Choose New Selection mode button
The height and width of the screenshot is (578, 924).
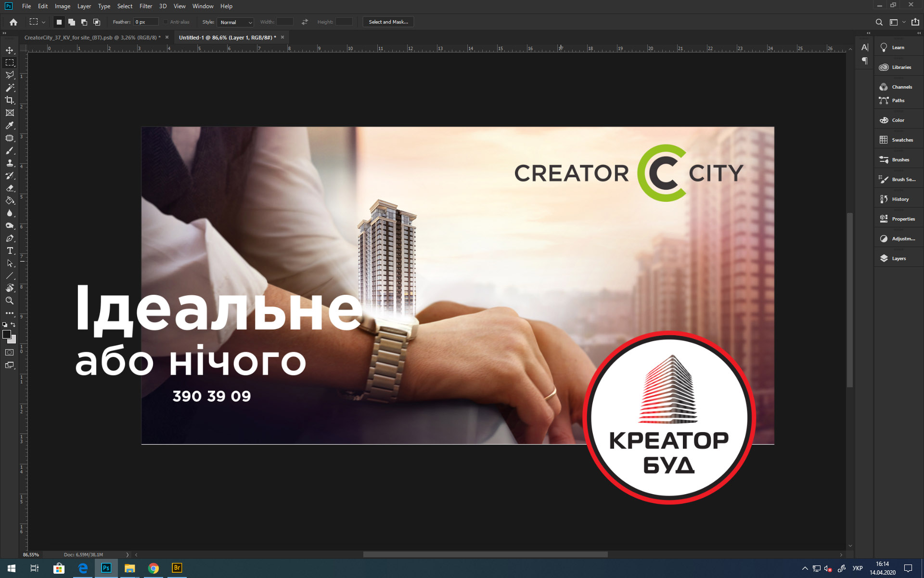coord(59,22)
